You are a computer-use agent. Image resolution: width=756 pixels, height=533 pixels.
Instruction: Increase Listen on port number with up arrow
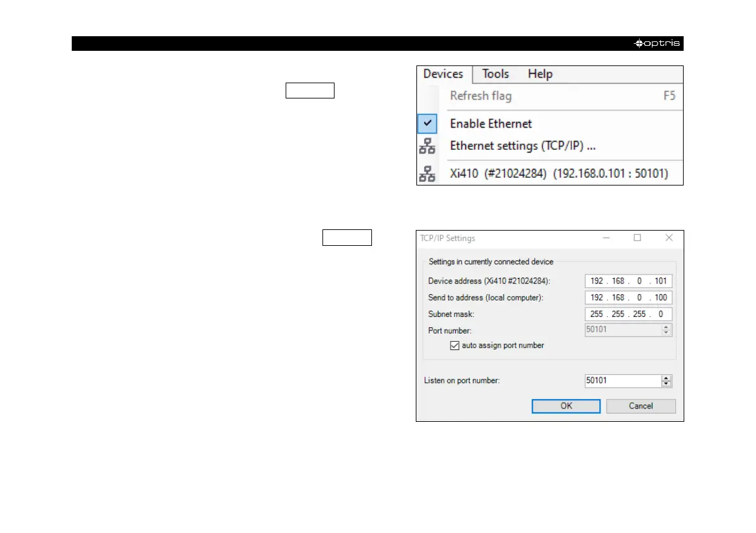point(666,378)
